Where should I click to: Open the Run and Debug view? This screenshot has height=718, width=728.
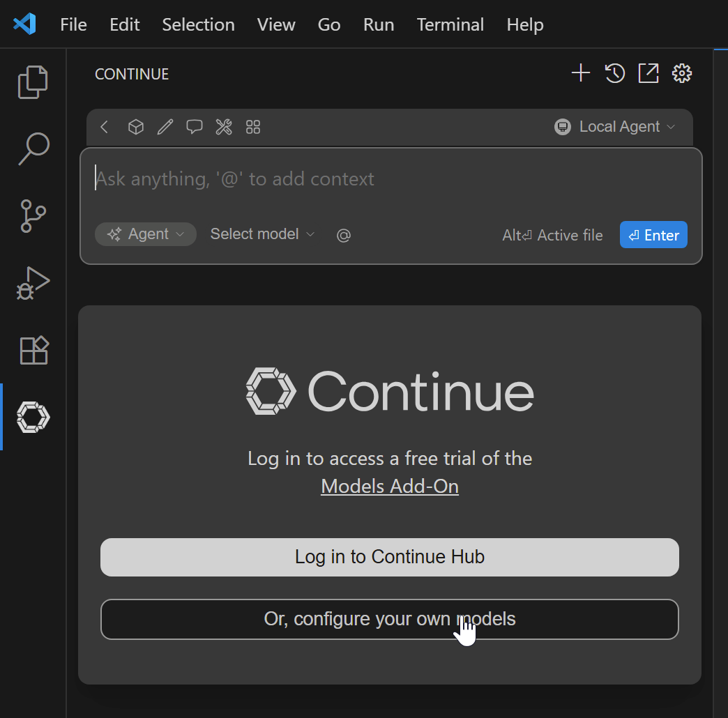[33, 282]
